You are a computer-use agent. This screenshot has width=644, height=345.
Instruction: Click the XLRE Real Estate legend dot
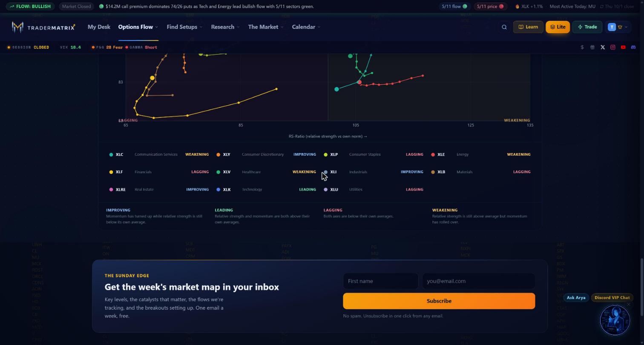pos(111,189)
